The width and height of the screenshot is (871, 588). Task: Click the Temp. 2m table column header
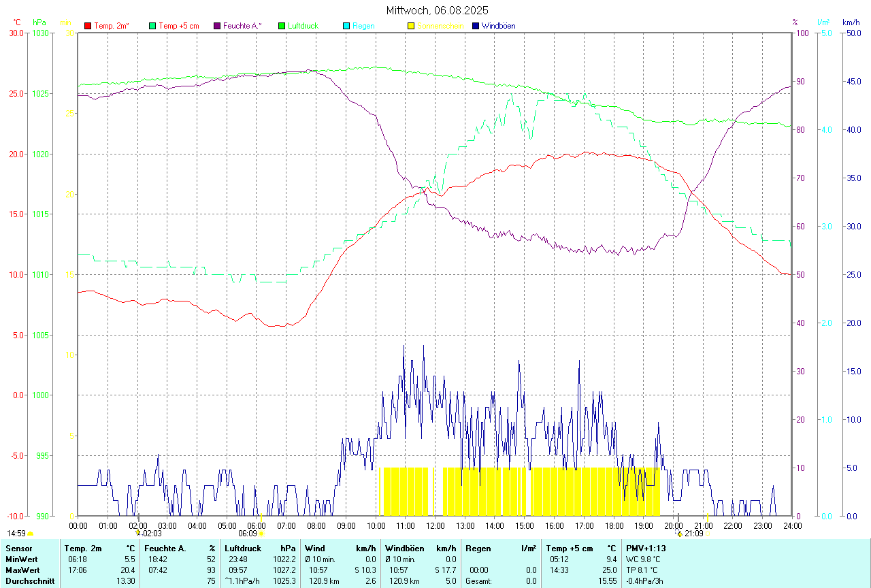[82, 548]
